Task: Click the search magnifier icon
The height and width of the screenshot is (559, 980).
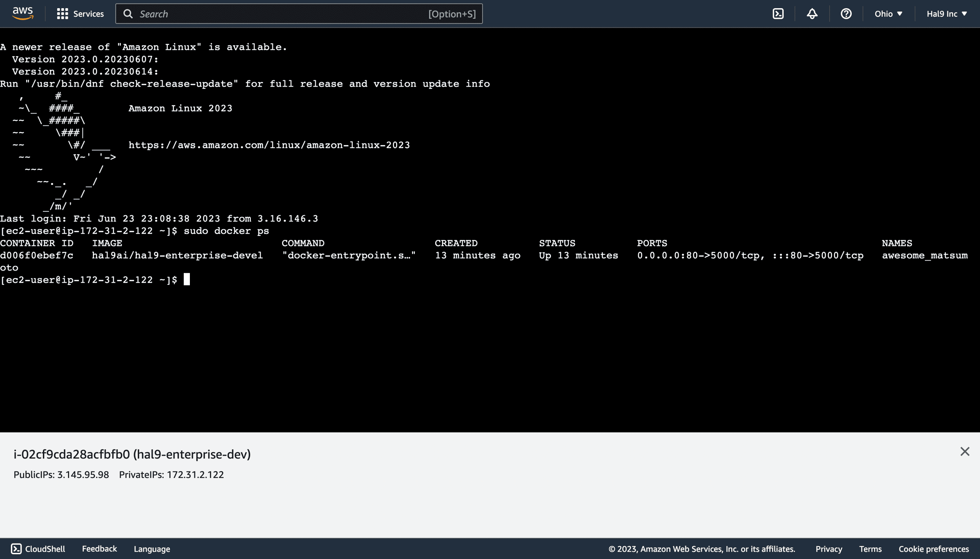Action: (128, 14)
